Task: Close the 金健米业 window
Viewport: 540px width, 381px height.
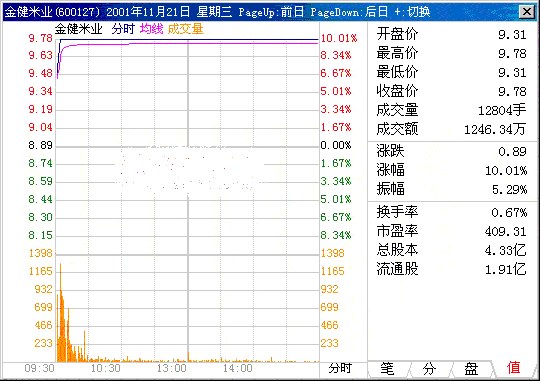Action: tap(527, 12)
